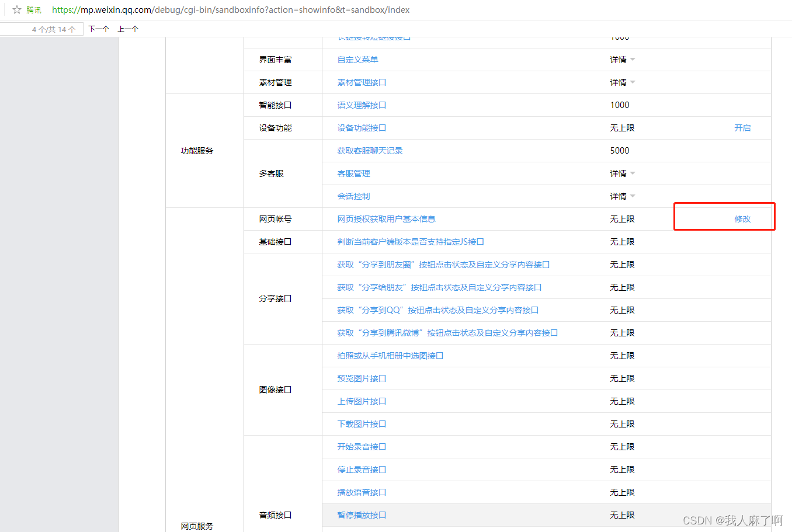Click 1000 limit for 语义理解接口
This screenshot has height=532, width=792.
coord(620,105)
